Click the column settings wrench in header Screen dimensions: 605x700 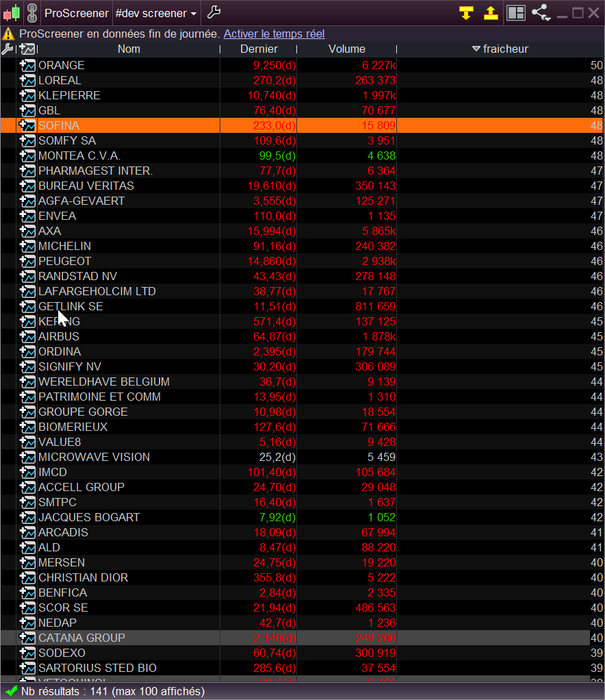coord(8,49)
